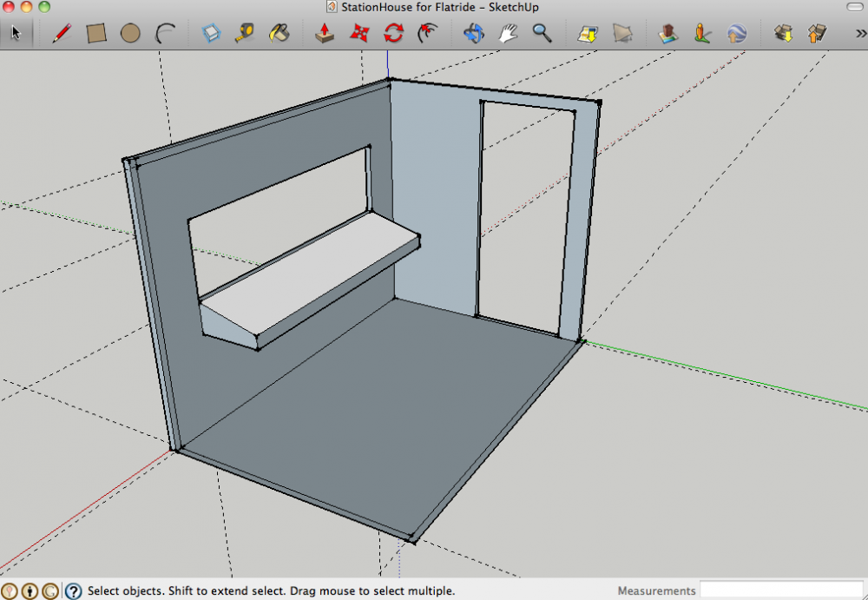Select the arrow Select tool
This screenshot has width=868, height=600.
click(x=16, y=34)
